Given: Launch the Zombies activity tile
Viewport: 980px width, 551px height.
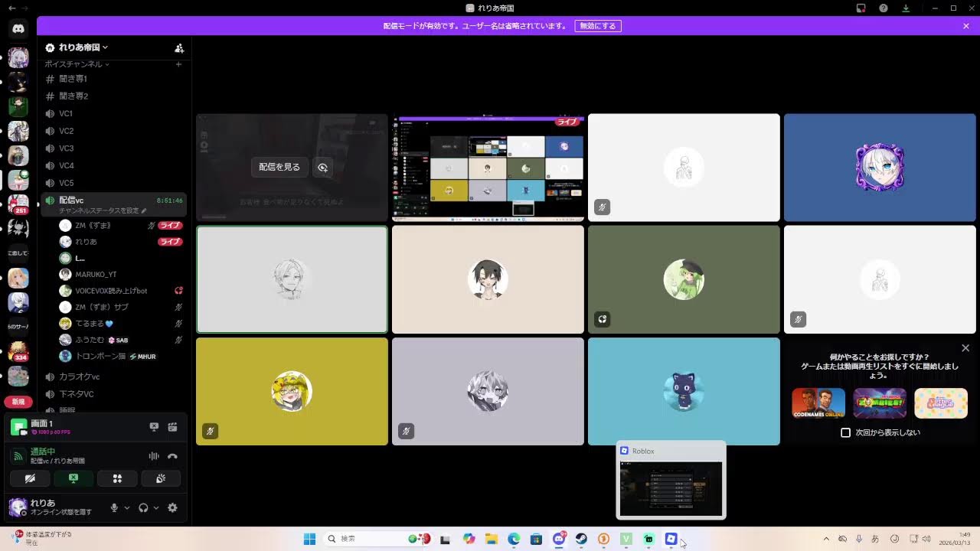Looking at the screenshot, I should [880, 403].
